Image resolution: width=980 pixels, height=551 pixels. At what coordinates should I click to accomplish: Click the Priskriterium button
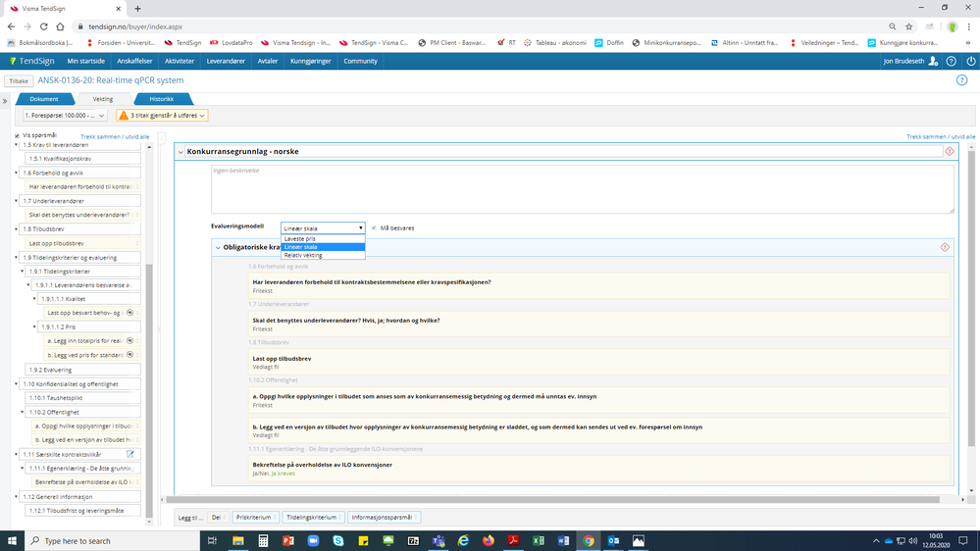tap(256, 518)
